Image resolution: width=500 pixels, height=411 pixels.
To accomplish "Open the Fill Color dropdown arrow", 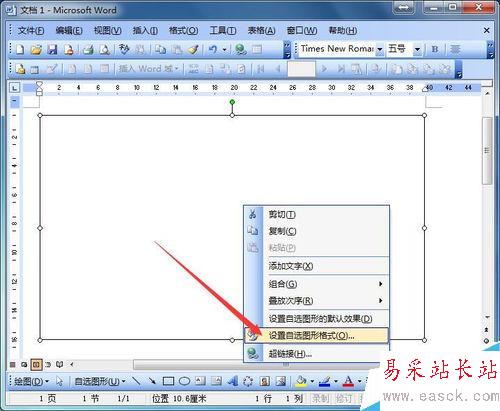I will click(312, 381).
